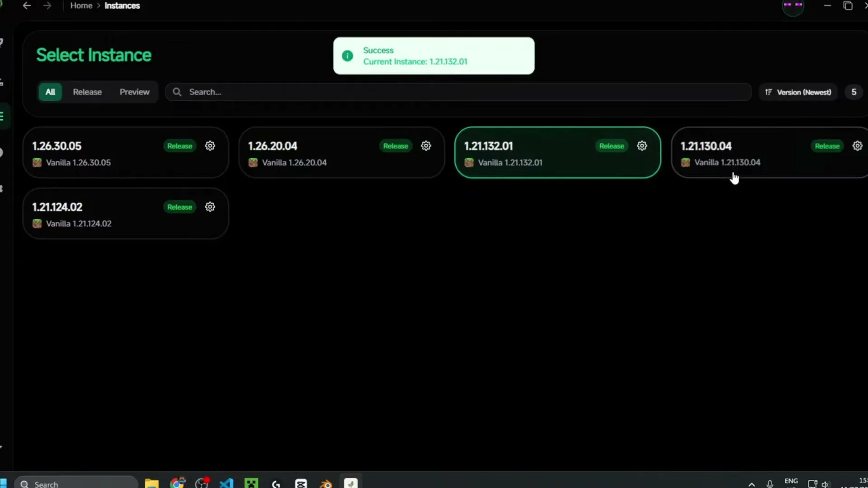
Task: Click the success notification info icon
Action: click(x=347, y=56)
